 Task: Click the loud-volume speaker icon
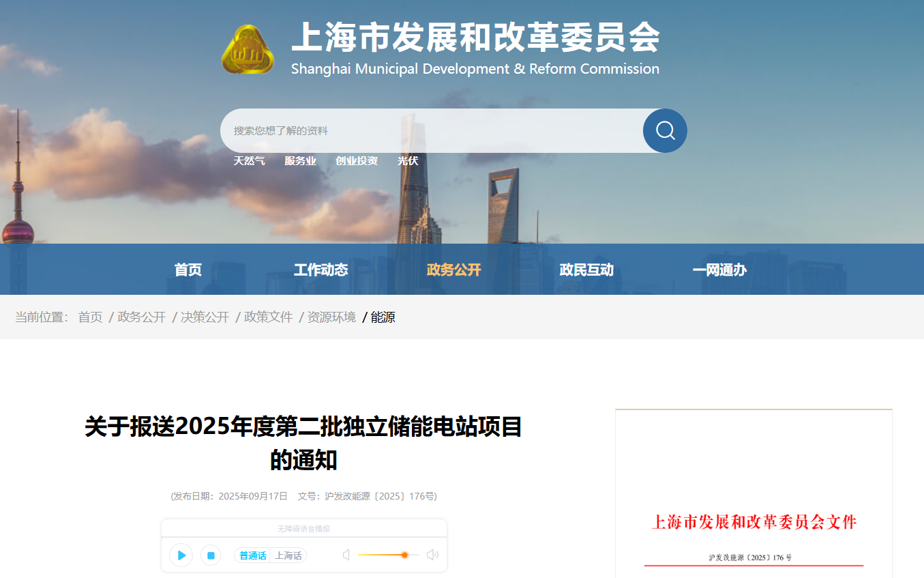tap(432, 555)
